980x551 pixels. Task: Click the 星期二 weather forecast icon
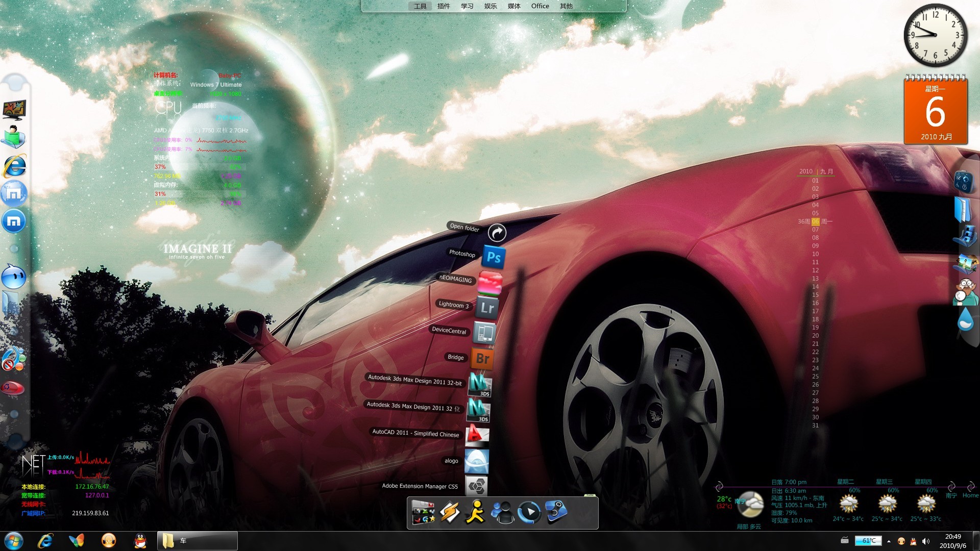(x=848, y=505)
